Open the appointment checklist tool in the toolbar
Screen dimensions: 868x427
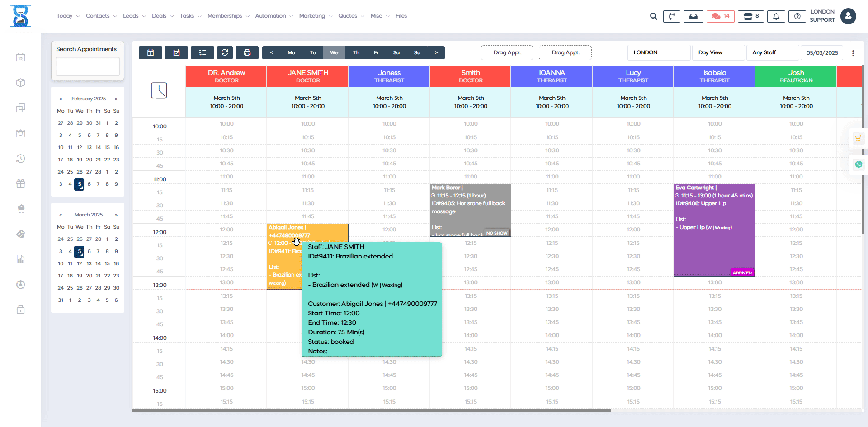pyautogui.click(x=202, y=52)
